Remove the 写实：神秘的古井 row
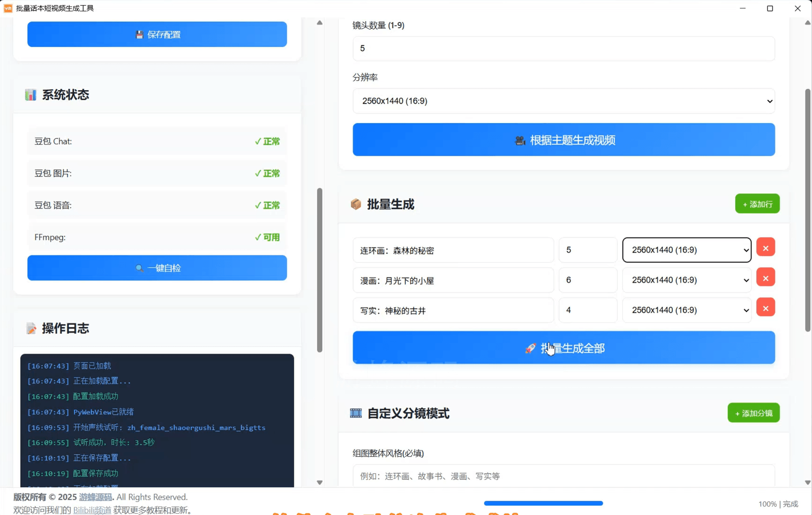Screen dimensions: 812x515 (x=765, y=308)
